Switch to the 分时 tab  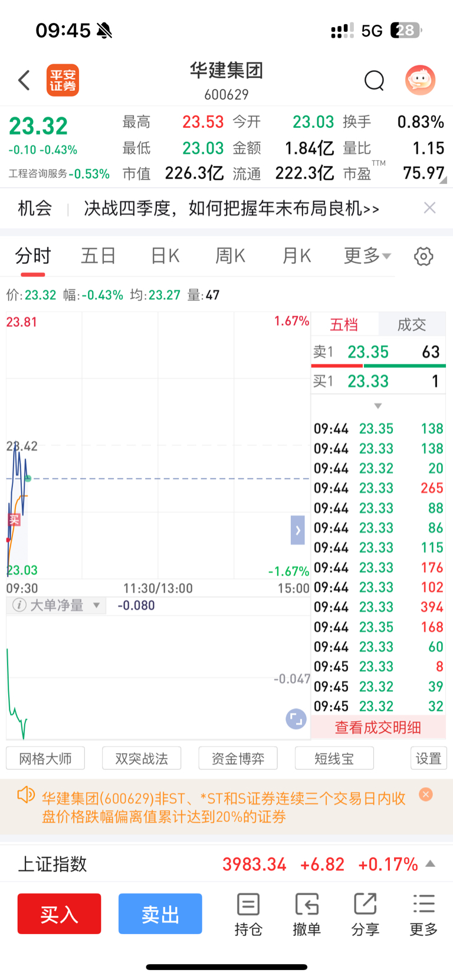click(33, 256)
